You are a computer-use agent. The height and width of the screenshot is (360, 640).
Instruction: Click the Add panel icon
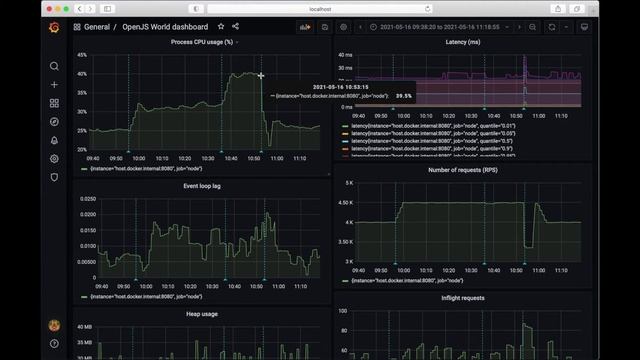[305, 27]
